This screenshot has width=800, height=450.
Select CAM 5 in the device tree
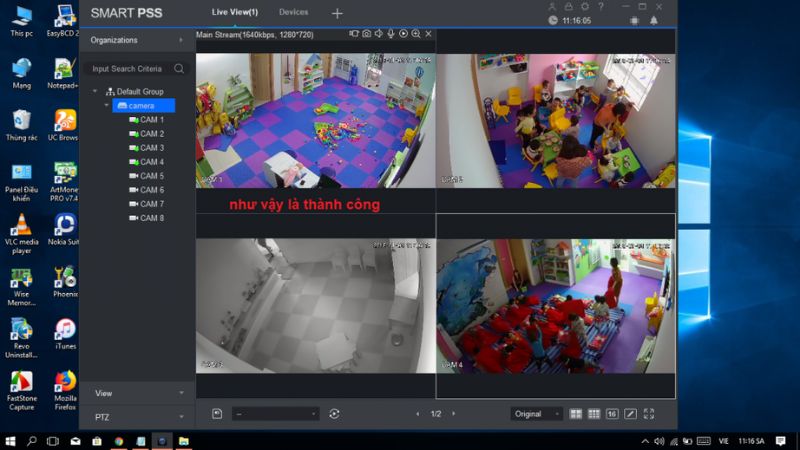coord(151,176)
